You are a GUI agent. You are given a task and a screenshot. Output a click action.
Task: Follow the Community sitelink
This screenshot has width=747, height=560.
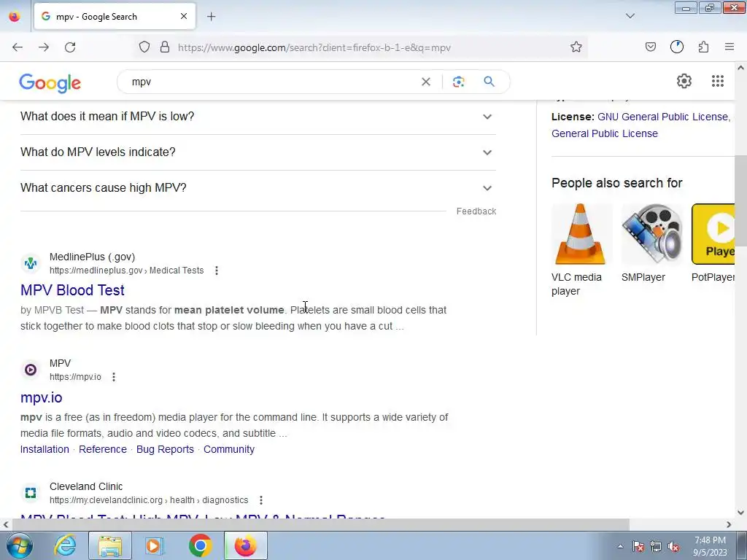tap(228, 449)
